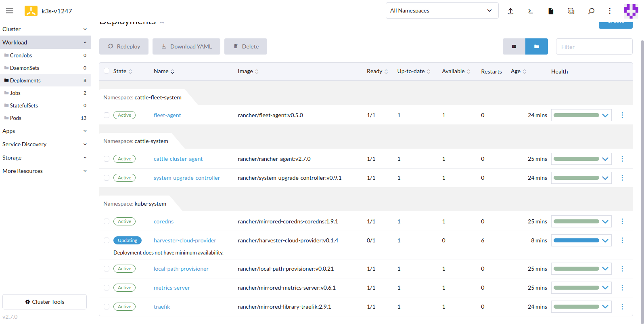644x324 pixels.
Task: Click the Download KubeConfig file icon
Action: pos(551,11)
